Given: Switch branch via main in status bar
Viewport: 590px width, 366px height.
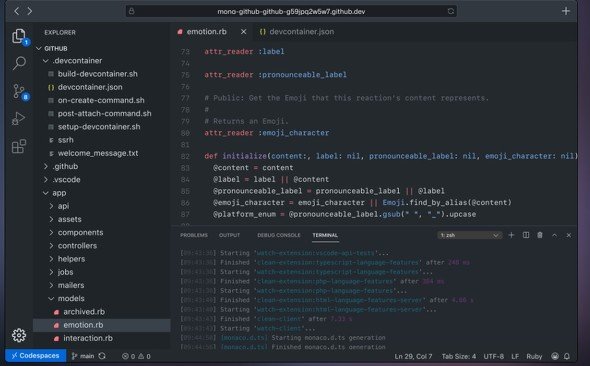Looking at the screenshot, I should point(83,356).
